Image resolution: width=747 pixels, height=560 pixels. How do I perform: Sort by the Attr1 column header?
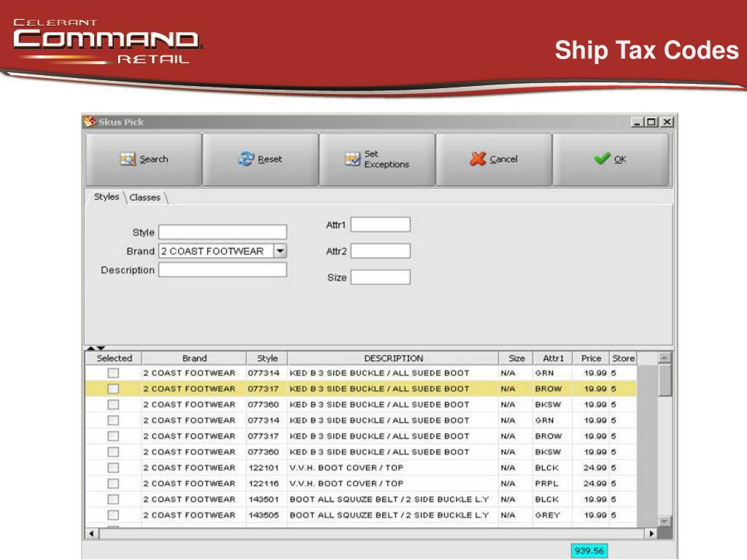point(553,358)
